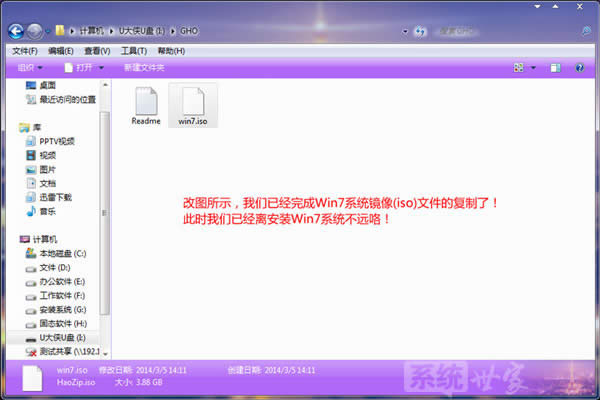Select 最近访问的位置 in the navigation pane
Screen dimensions: 600x400
pos(61,100)
